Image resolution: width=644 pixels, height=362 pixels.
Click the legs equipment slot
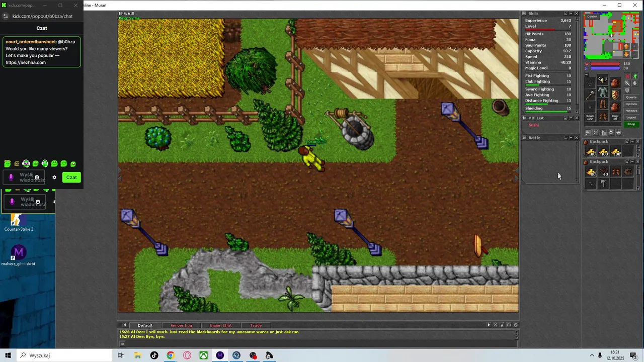pos(603,104)
